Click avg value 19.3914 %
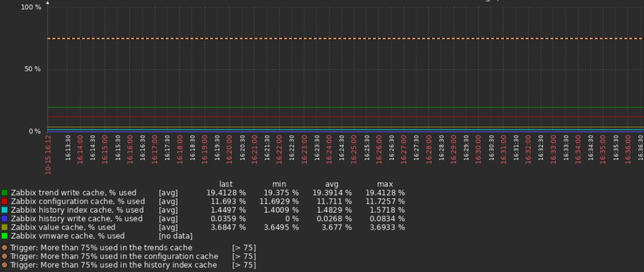This screenshot has height=272, width=644. (x=332, y=193)
